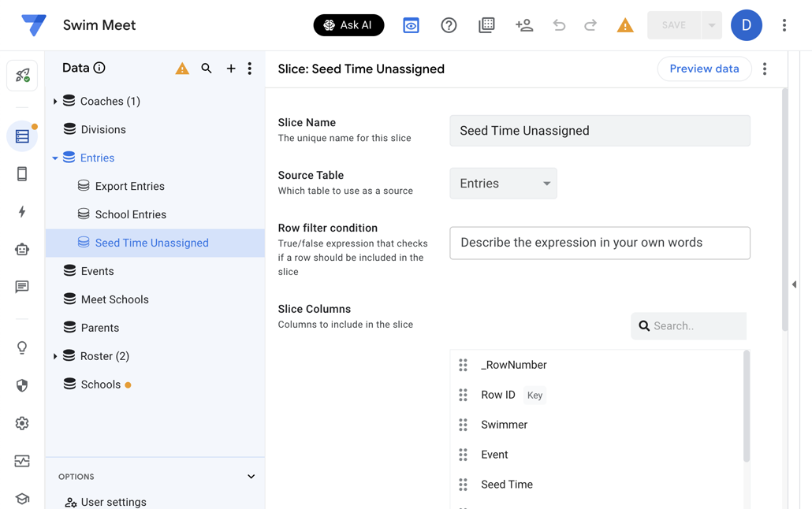Grab the Seed Time column drag handle
The height and width of the screenshot is (509, 812).
tap(463, 485)
